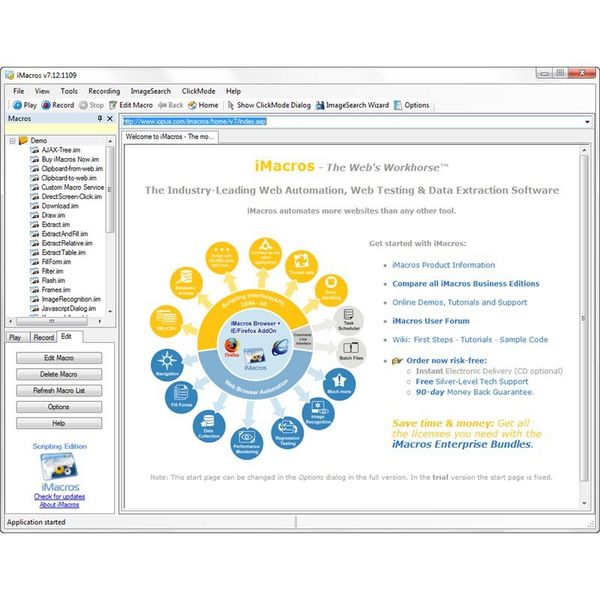This screenshot has height=600, width=600.
Task: Click the web page scroll down arrow
Action: 584,504
